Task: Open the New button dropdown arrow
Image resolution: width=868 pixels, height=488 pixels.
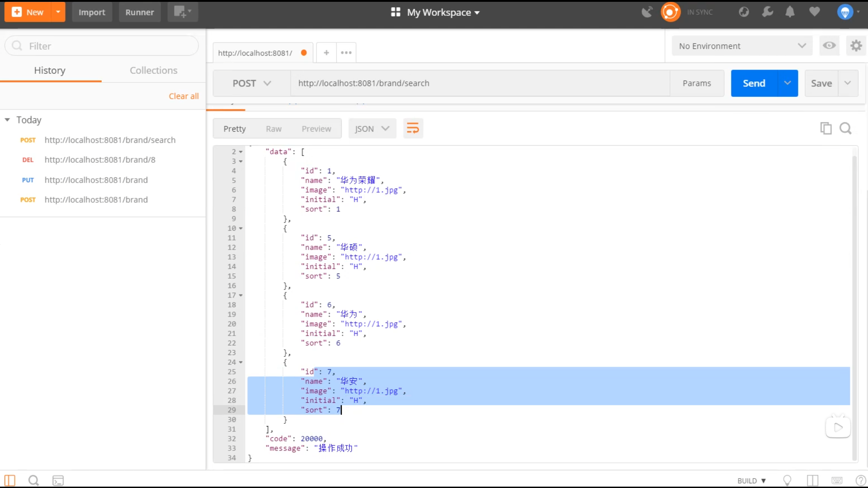Action: pos(58,12)
